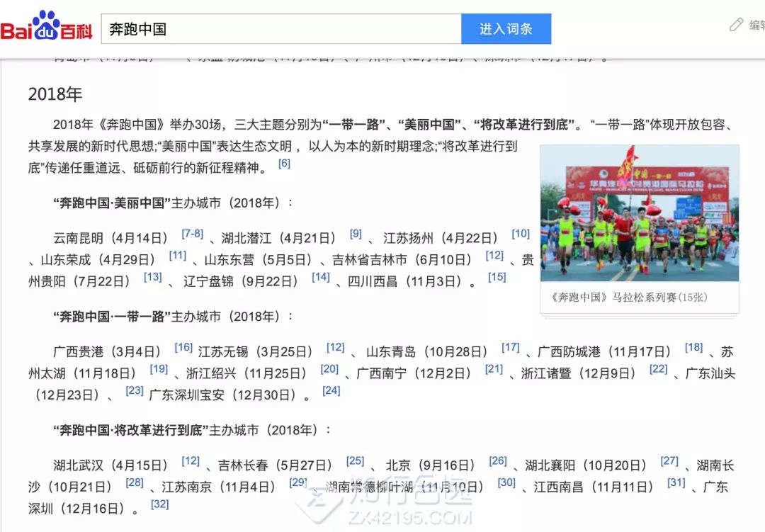Open reference [12] after 江苏无锡
765x532 pixels.
point(336,347)
